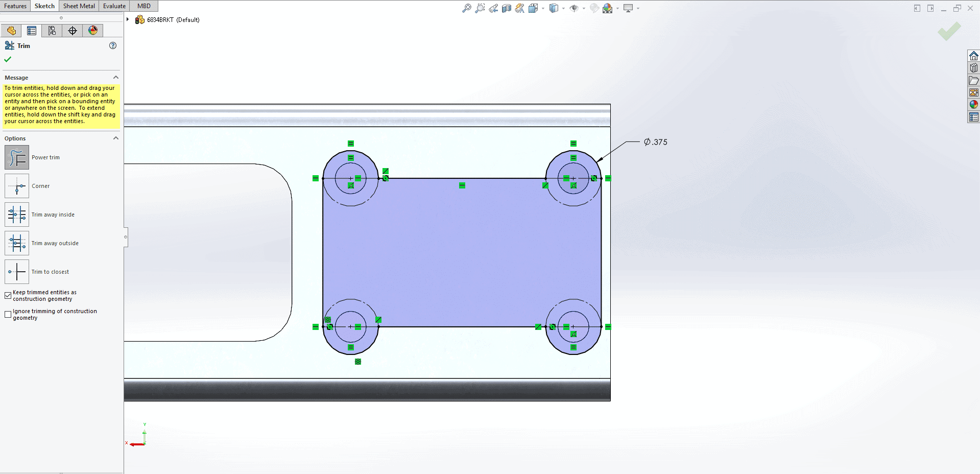Select the Corner trim option
This screenshot has height=474, width=980.
pyautogui.click(x=17, y=186)
